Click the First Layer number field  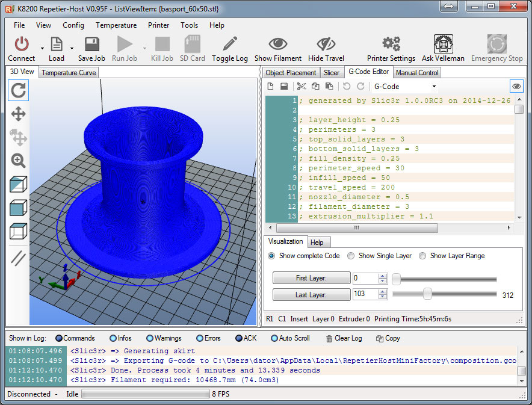point(365,278)
